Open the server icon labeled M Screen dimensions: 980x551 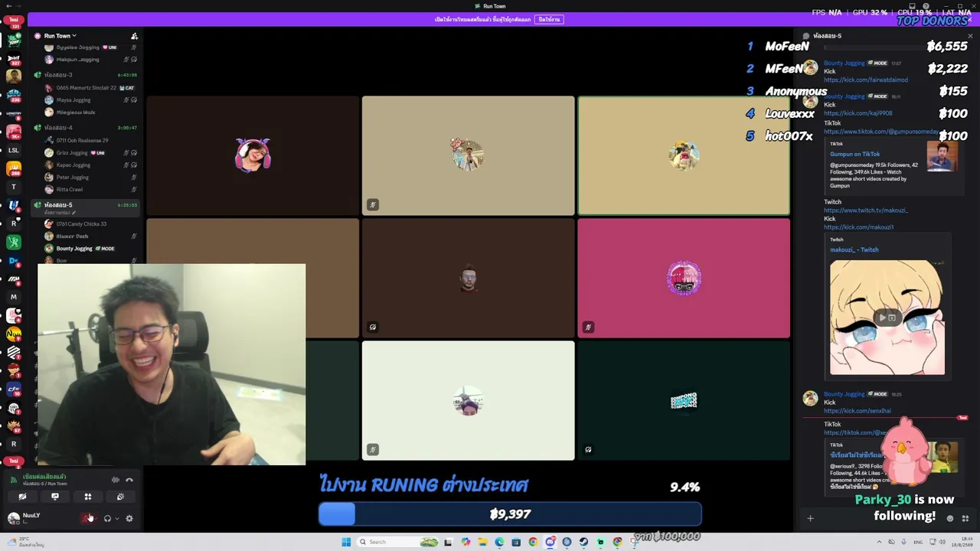click(14, 297)
